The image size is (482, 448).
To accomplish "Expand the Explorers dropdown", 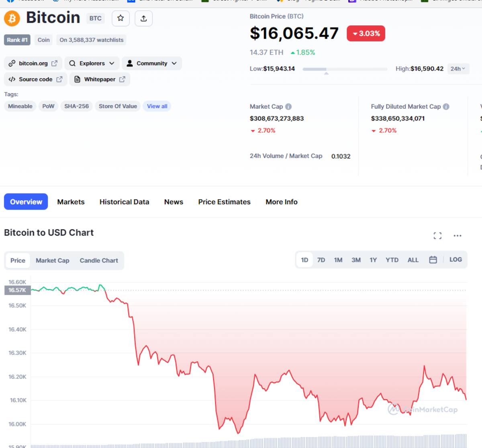I will pyautogui.click(x=92, y=63).
